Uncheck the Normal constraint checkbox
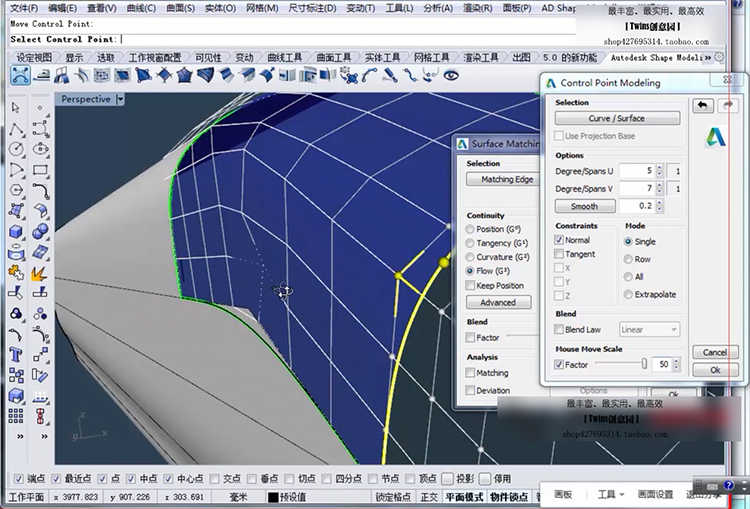Image resolution: width=750 pixels, height=509 pixels. point(559,240)
